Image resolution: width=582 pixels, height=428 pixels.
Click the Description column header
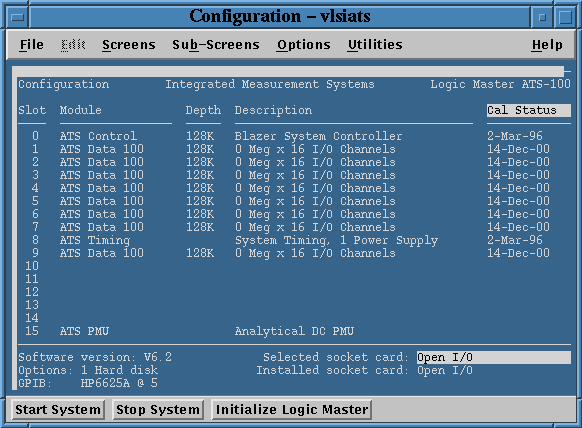[x=273, y=111]
